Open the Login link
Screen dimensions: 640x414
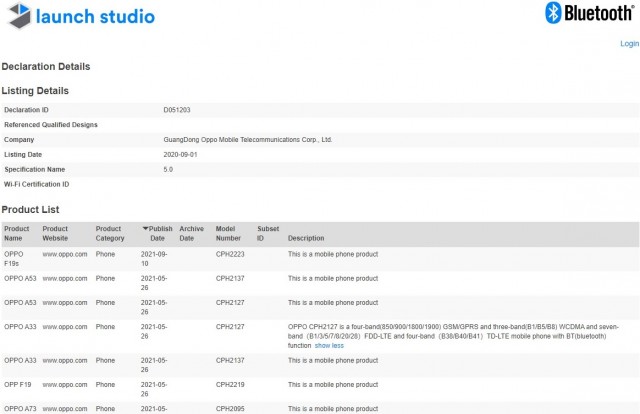tap(629, 43)
